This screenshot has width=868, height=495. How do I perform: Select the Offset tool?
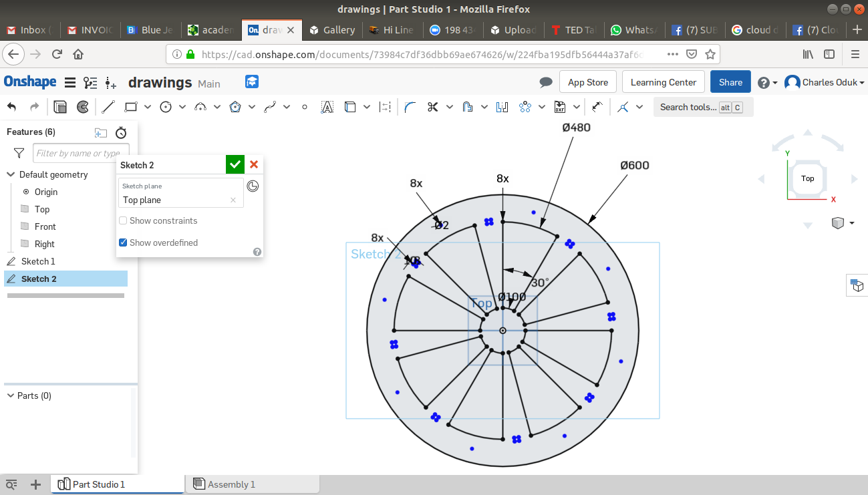click(x=468, y=107)
